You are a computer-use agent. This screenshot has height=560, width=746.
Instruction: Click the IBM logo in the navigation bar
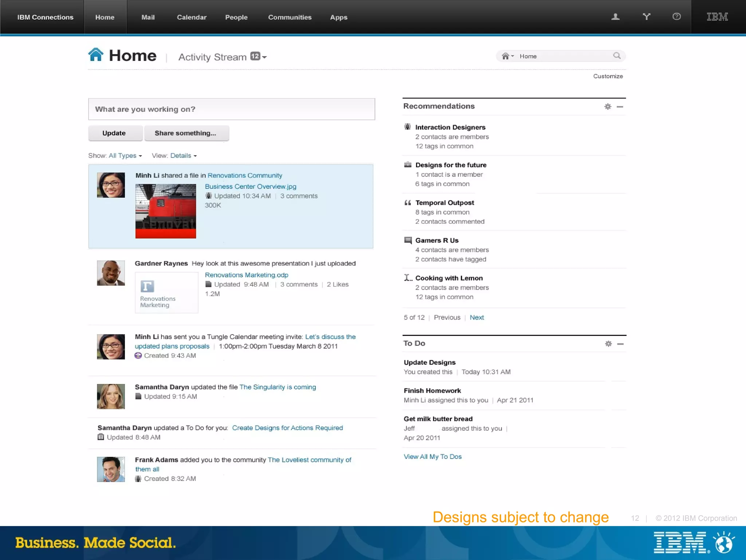point(717,17)
